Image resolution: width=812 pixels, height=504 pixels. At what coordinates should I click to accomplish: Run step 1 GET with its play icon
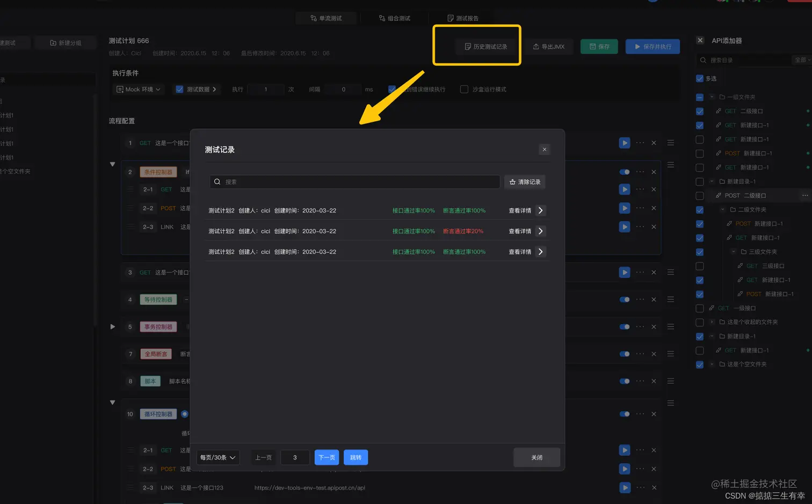(624, 143)
